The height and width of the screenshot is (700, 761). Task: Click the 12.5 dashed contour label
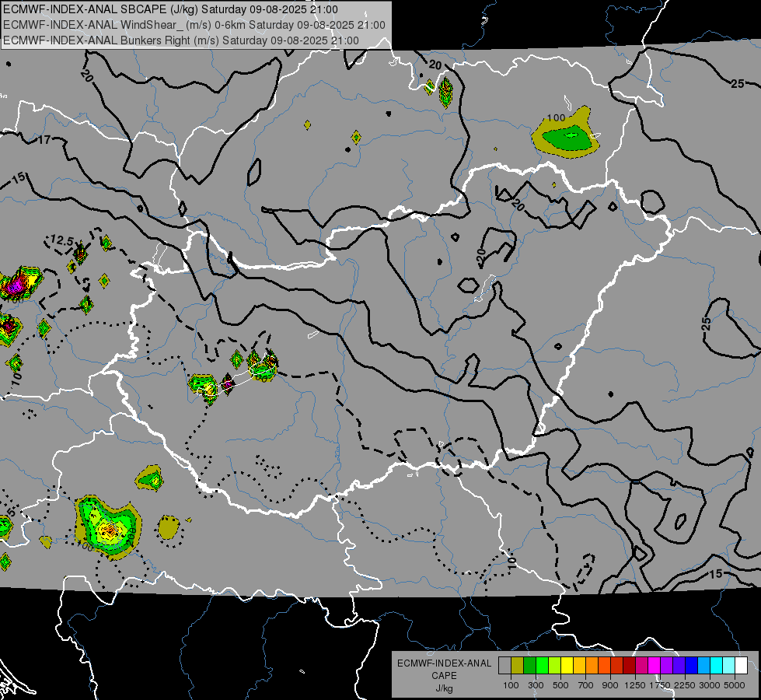point(62,240)
